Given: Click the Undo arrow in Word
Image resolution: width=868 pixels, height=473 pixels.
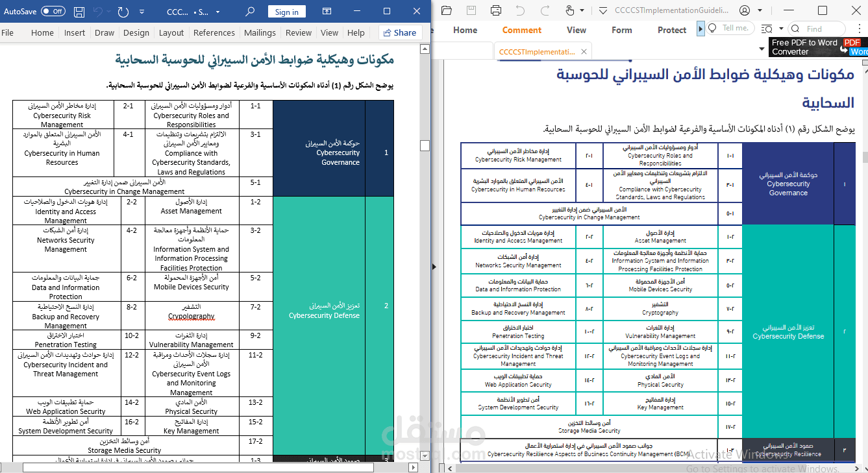Looking at the screenshot, I should [x=98, y=12].
